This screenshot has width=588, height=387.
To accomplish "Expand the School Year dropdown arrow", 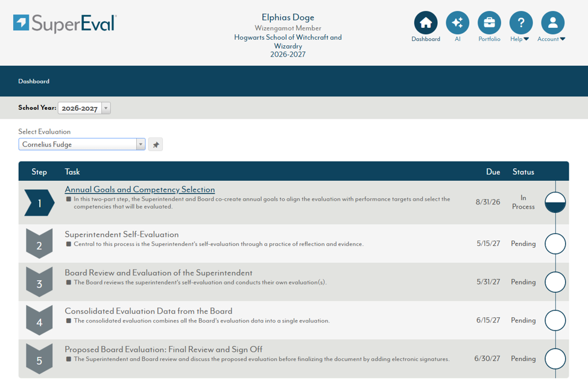I will coord(106,108).
